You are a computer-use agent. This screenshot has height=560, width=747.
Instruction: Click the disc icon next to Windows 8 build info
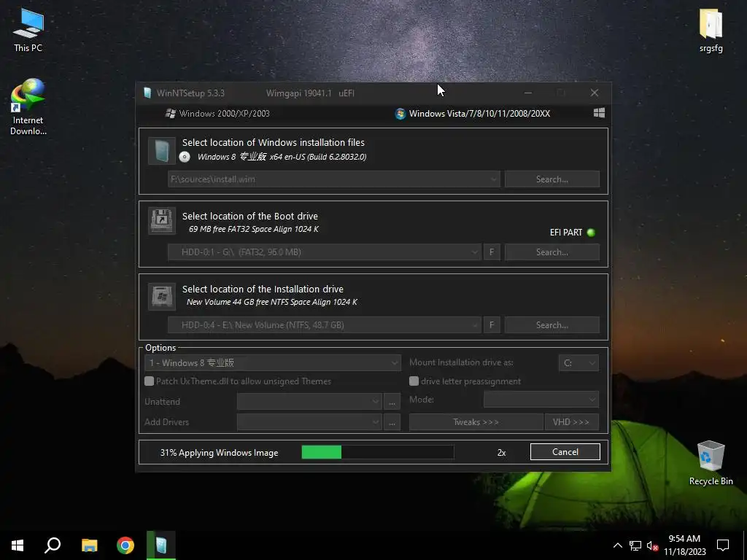185,157
